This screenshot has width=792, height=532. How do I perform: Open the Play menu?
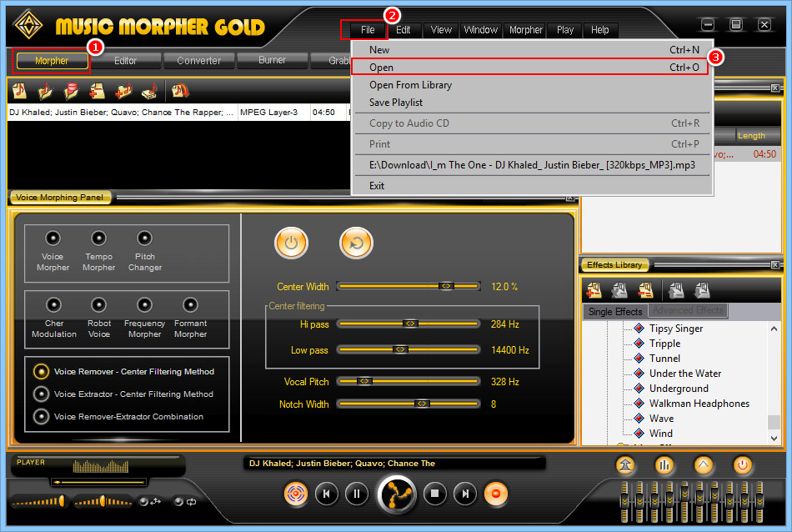(565, 30)
